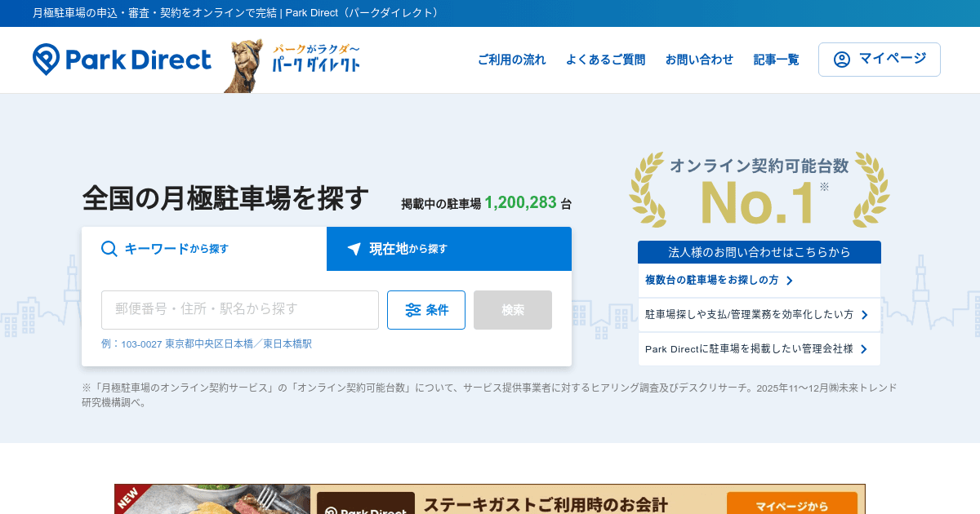Go to お問い合わせ page
The height and width of the screenshot is (514, 980).
pos(699,60)
